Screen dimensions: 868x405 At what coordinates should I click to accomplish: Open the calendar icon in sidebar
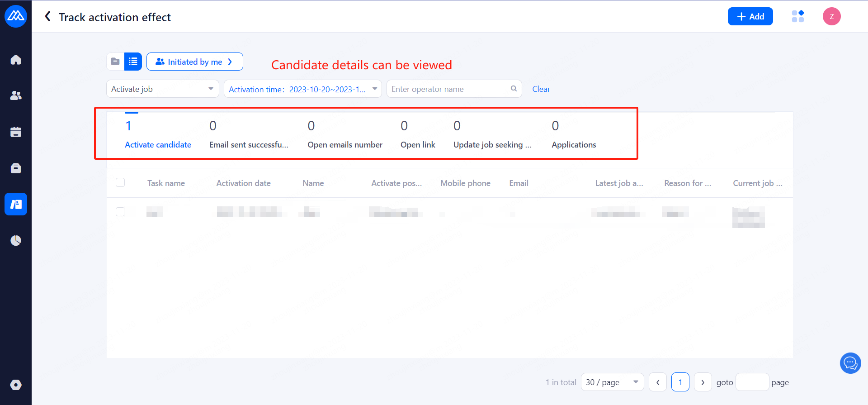point(16,132)
